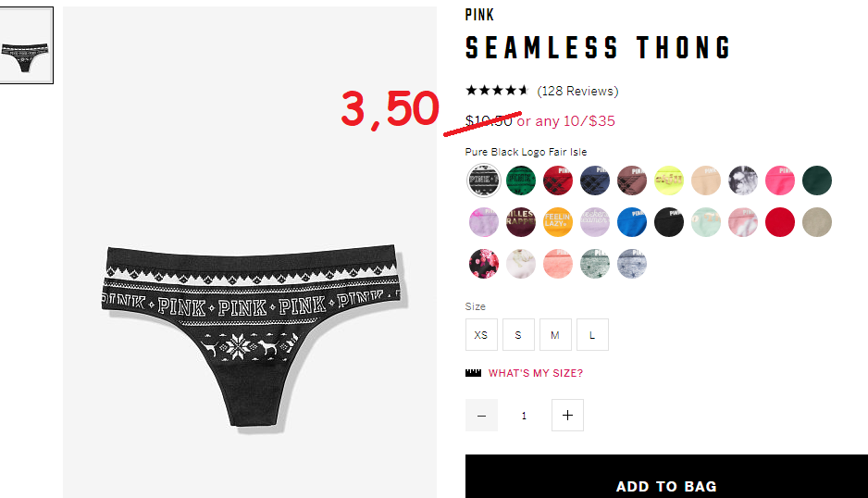Select the orange Feelin Lazy swatch
This screenshot has height=498, width=868.
click(557, 222)
